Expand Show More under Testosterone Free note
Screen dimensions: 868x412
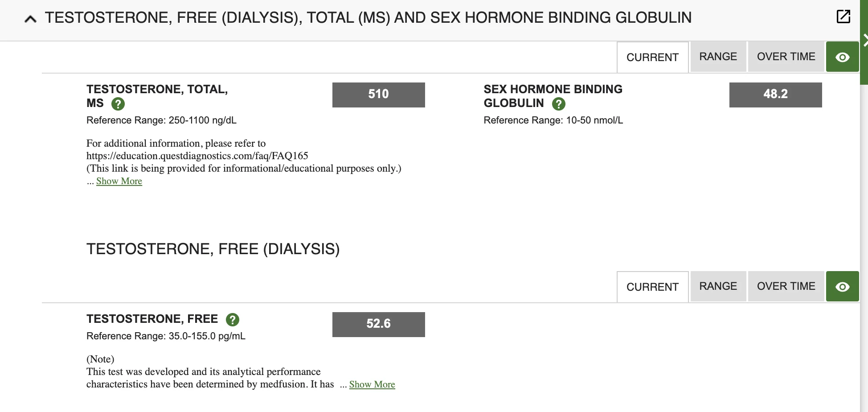(372, 384)
